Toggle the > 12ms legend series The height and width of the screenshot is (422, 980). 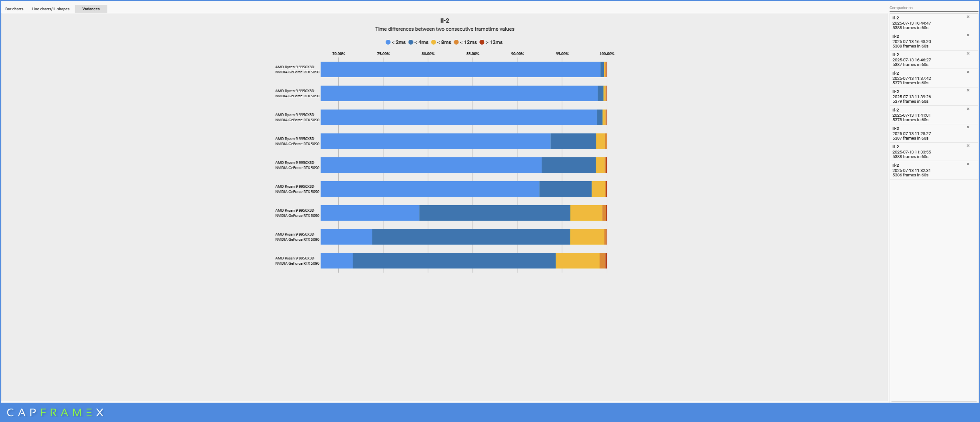(x=491, y=42)
